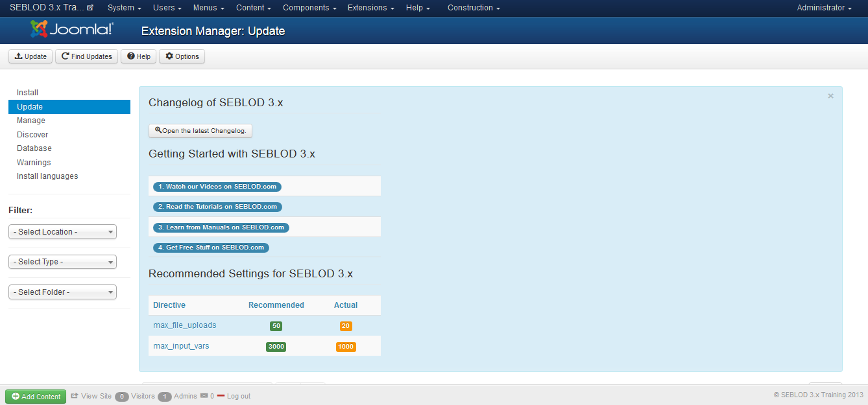868x405 pixels.
Task: Click the SEBLOD 3.x Training 2013 copyright text
Action: tap(819, 395)
